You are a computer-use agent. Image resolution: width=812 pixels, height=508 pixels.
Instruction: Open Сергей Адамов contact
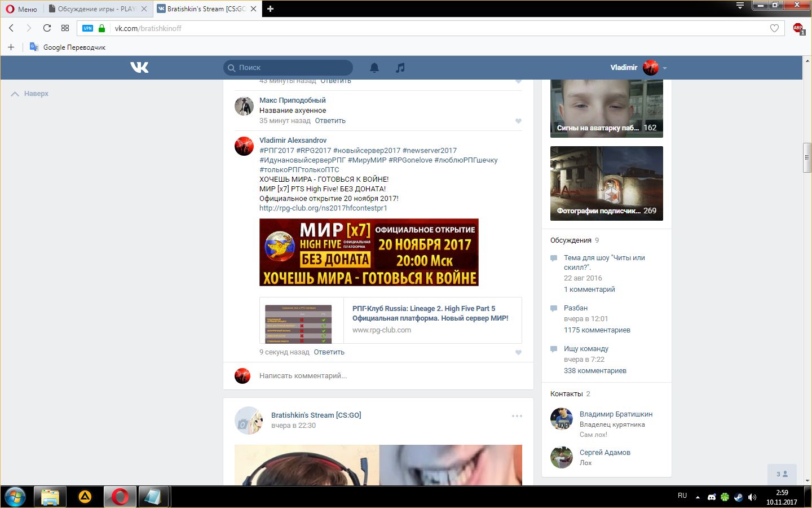pyautogui.click(x=605, y=453)
